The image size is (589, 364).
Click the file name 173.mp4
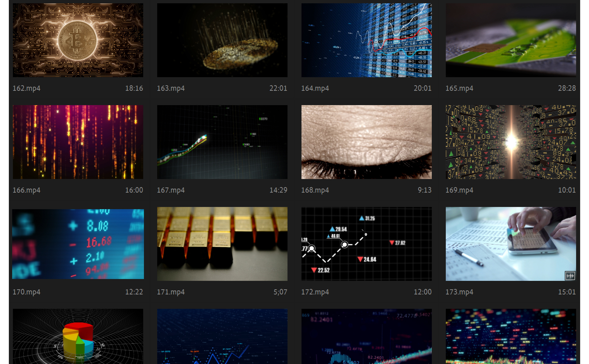pos(459,292)
